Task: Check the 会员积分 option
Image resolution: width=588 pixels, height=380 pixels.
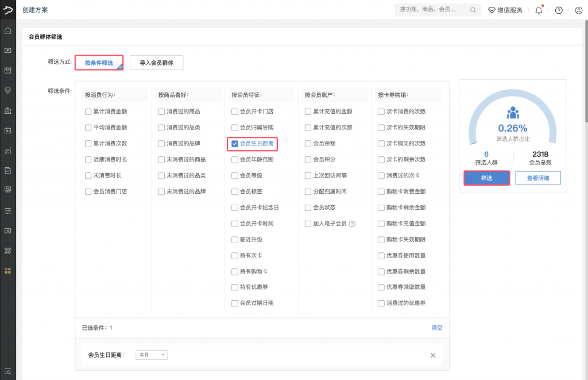Action: [308, 159]
